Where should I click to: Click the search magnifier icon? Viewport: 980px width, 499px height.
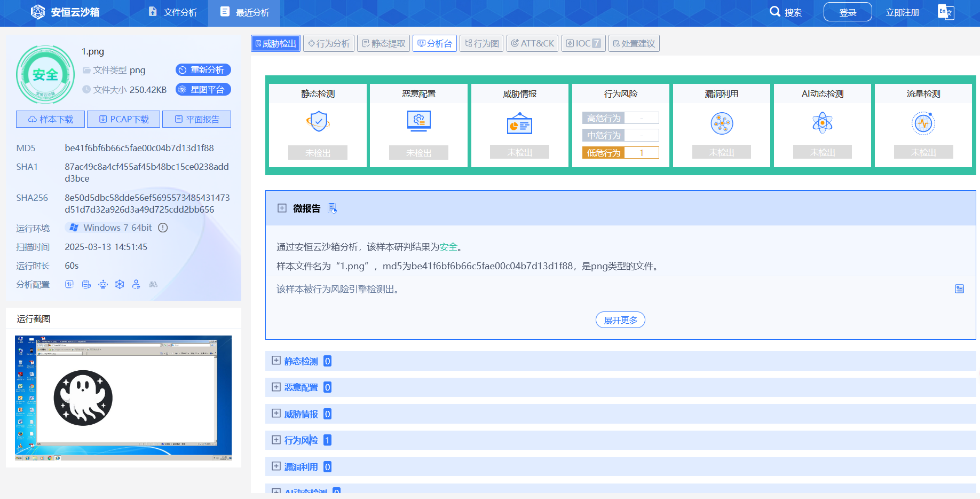click(x=775, y=11)
